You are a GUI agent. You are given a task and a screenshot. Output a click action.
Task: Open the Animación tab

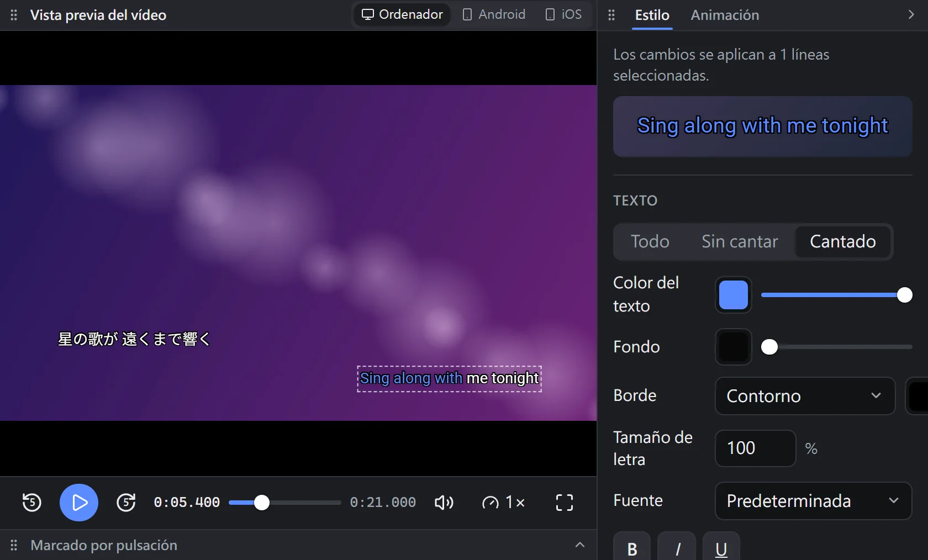725,15
